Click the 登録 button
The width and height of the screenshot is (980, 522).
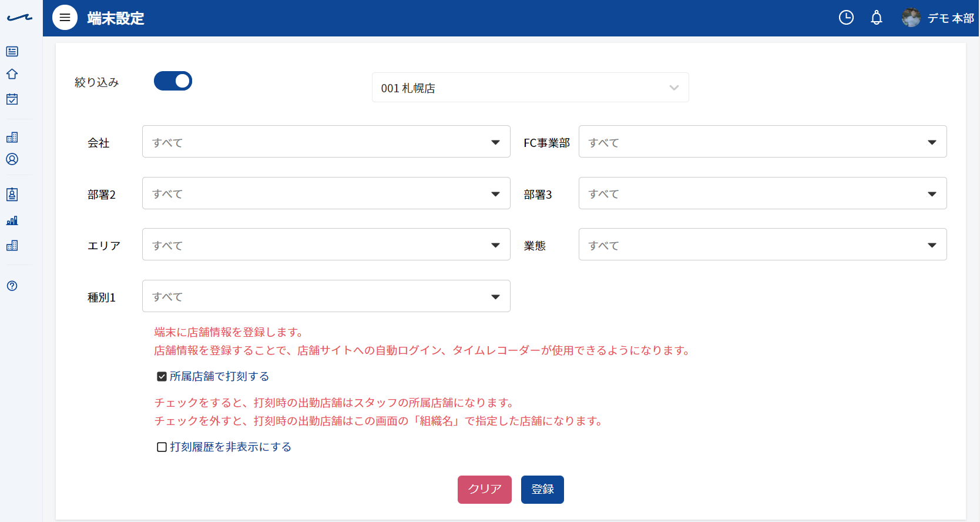542,490
